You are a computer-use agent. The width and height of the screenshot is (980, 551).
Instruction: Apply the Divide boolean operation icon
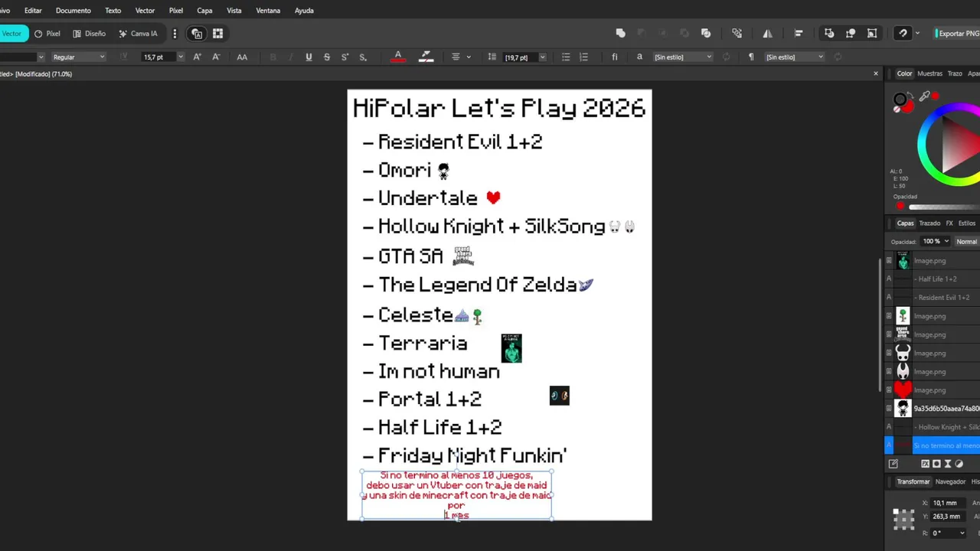click(x=706, y=34)
